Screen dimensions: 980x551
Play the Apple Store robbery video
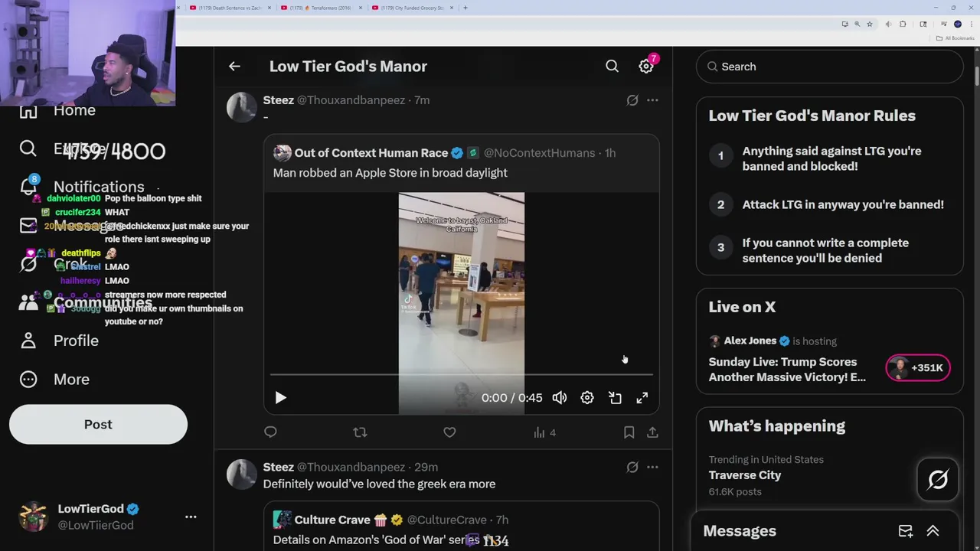280,398
